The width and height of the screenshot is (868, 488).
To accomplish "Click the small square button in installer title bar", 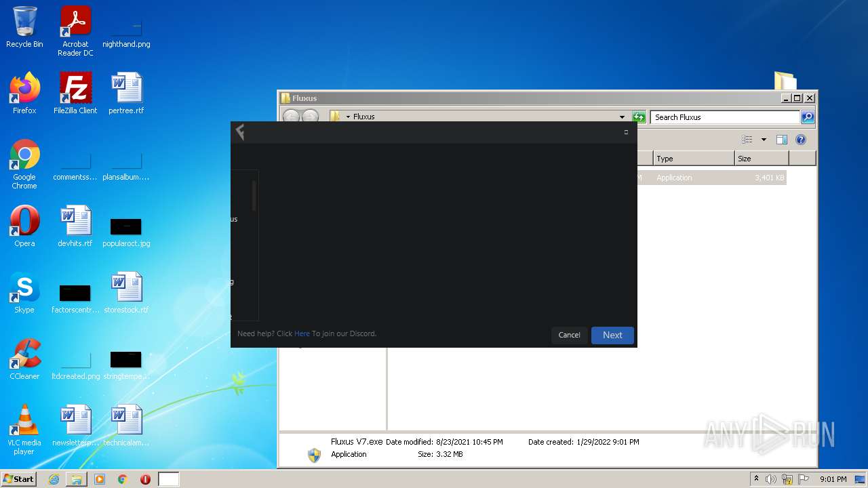I will coord(626,132).
